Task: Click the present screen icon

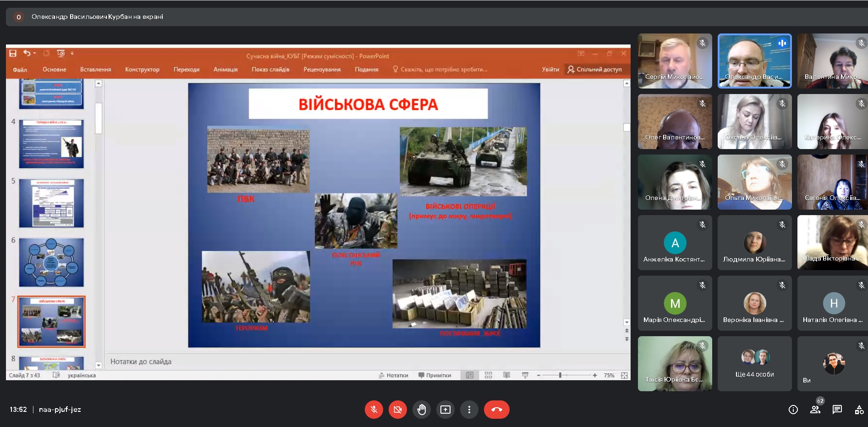Action: tap(445, 410)
